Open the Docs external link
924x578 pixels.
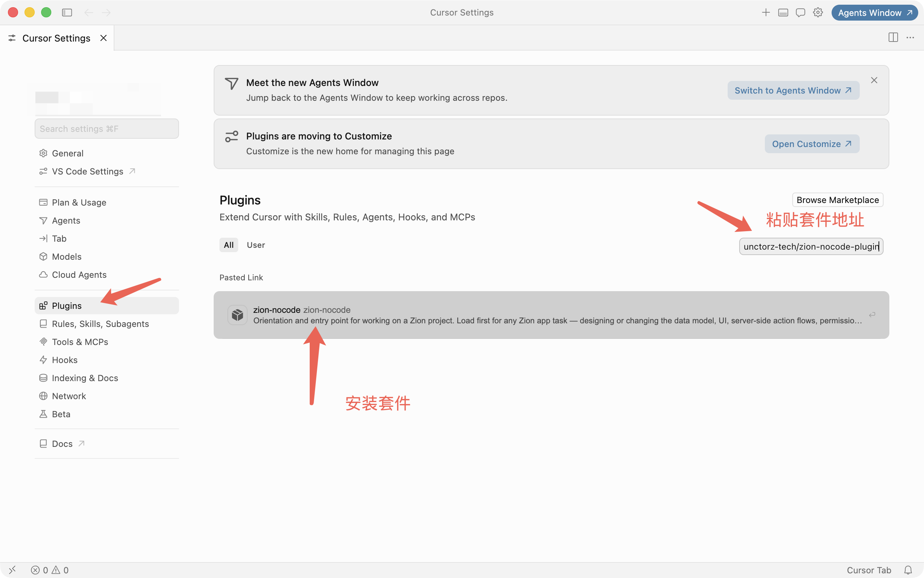(106, 444)
